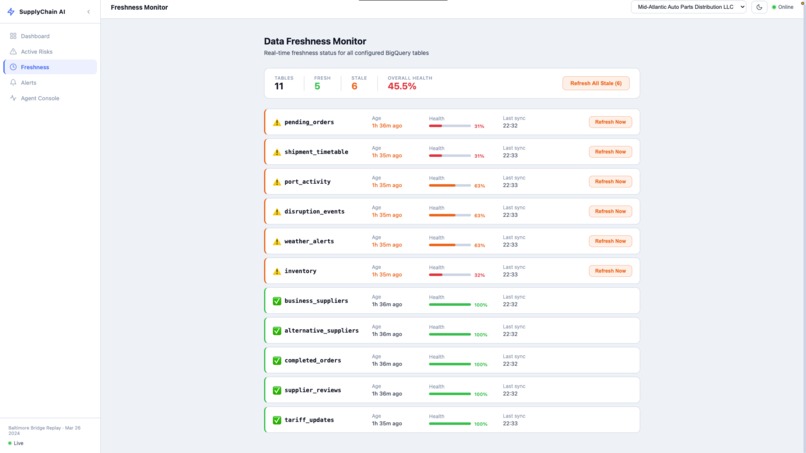806x453 pixels.
Task: Select the business_suppliers table name
Action: coord(316,301)
